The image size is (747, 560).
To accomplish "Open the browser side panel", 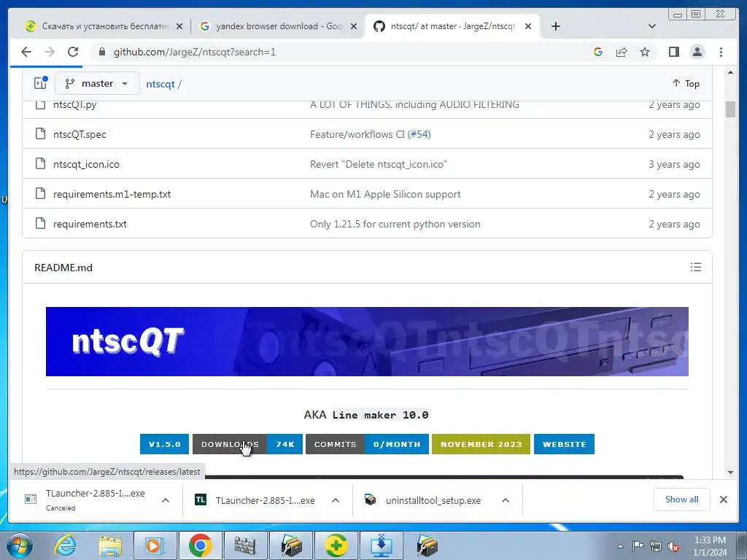I will pos(673,52).
